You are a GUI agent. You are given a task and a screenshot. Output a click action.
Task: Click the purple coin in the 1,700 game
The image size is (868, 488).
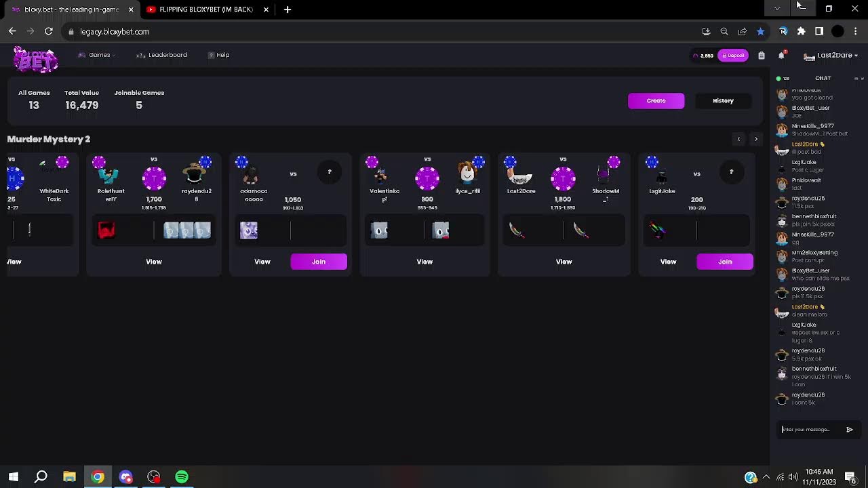[154, 180]
